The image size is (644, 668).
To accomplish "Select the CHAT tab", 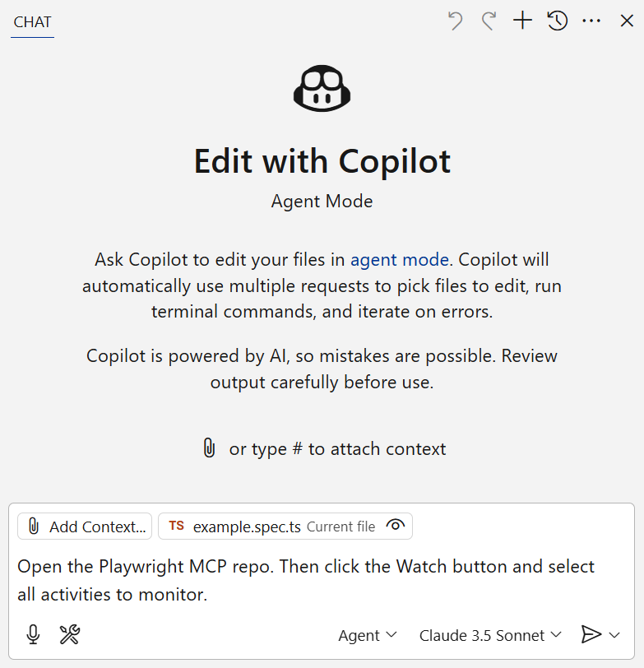I will click(33, 22).
